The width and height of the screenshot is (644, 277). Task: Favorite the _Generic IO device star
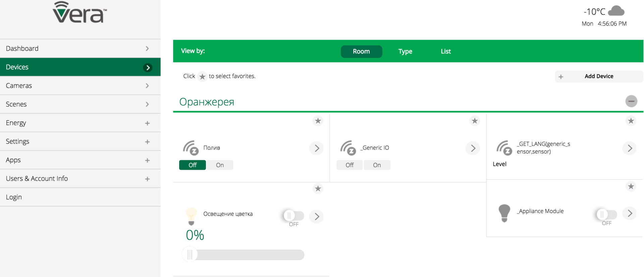[x=475, y=121]
